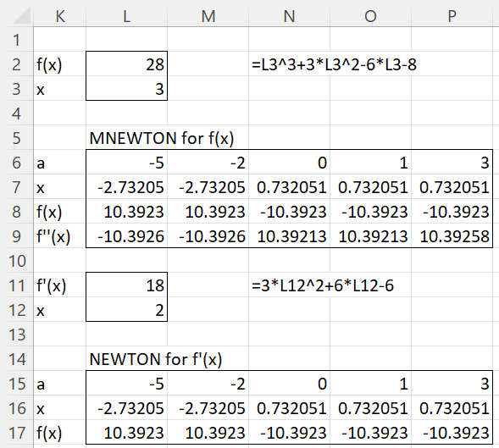Click cell L7 with value -2.73205
The height and width of the screenshot is (448, 499).
point(127,187)
